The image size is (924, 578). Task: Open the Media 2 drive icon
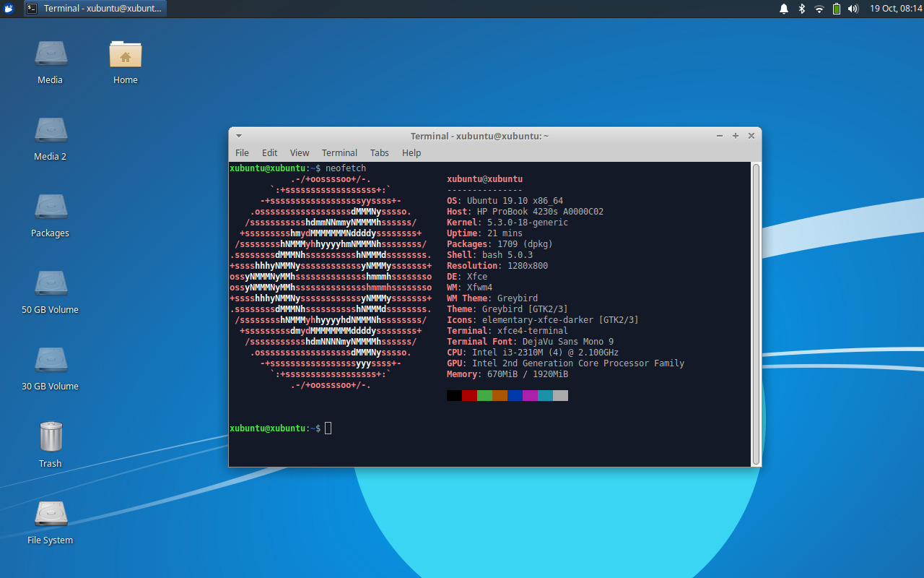click(x=51, y=131)
